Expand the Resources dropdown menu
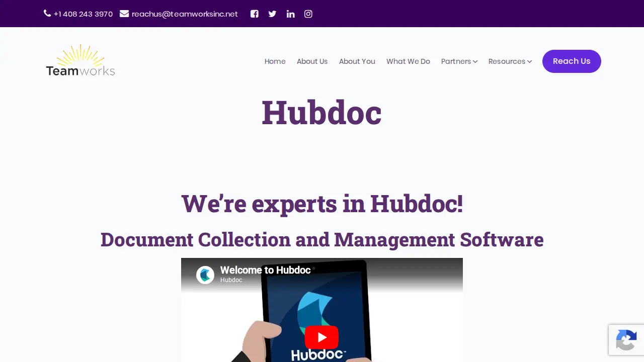 [510, 61]
